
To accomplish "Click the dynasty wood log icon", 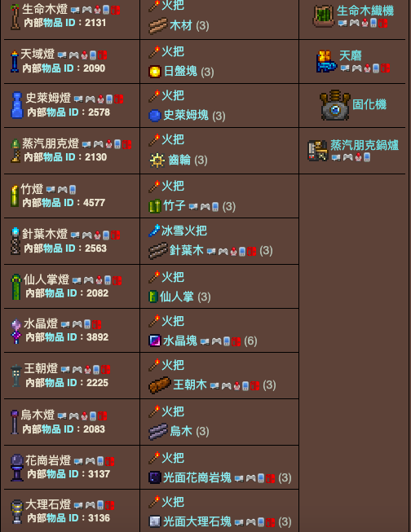I will (x=160, y=385).
